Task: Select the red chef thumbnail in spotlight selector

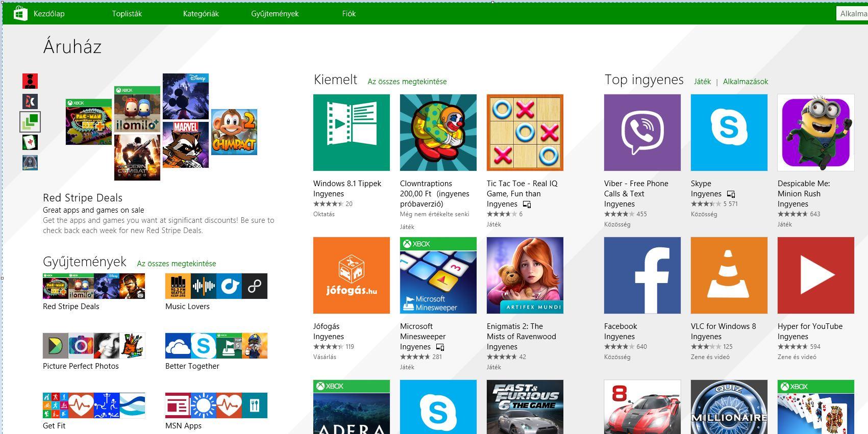Action: (30, 81)
